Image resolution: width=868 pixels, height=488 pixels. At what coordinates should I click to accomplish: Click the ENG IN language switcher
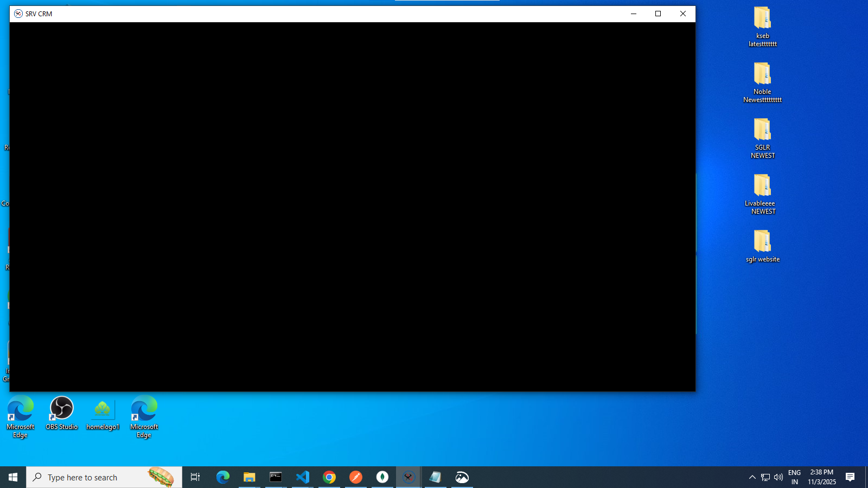(x=794, y=477)
